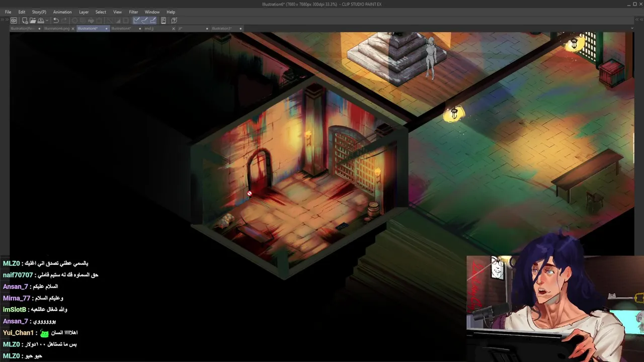Image resolution: width=644 pixels, height=362 pixels.
Task: Toggle Snap to Grid
Action: click(153, 21)
